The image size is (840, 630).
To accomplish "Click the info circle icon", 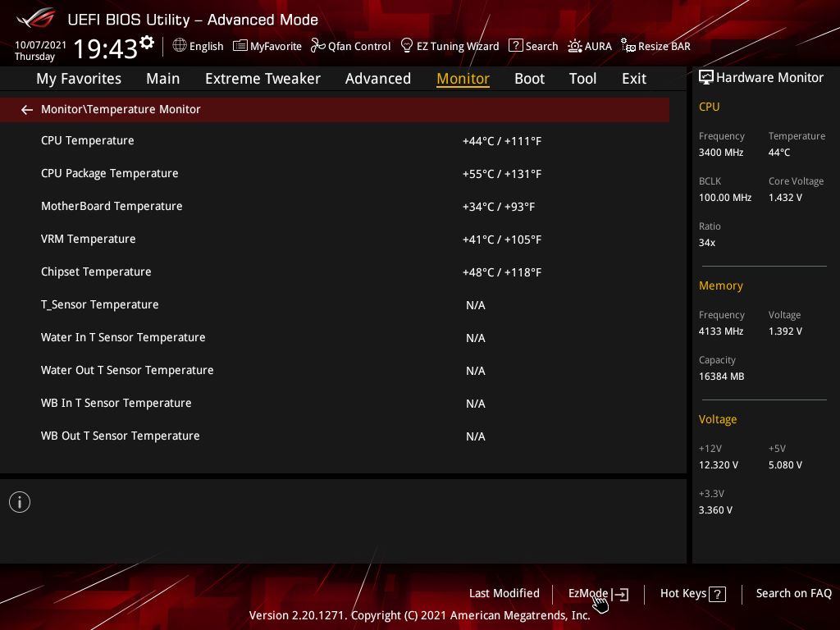I will point(20,502).
